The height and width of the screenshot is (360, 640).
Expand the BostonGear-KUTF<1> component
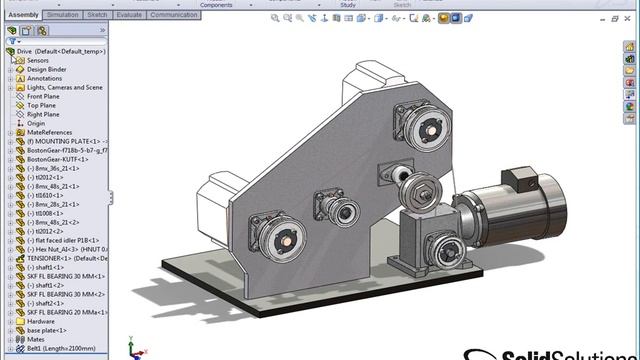tap(11, 159)
